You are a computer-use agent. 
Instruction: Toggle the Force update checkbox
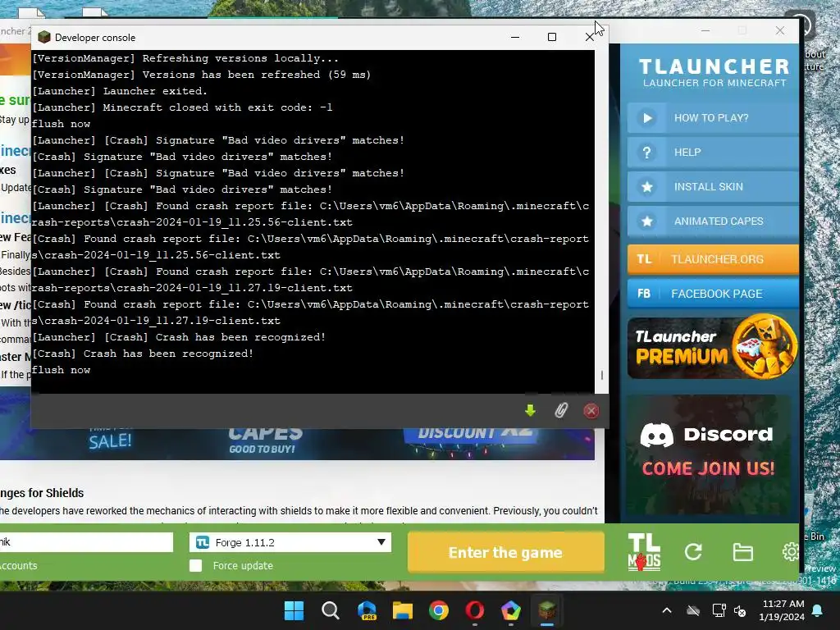tap(195, 566)
